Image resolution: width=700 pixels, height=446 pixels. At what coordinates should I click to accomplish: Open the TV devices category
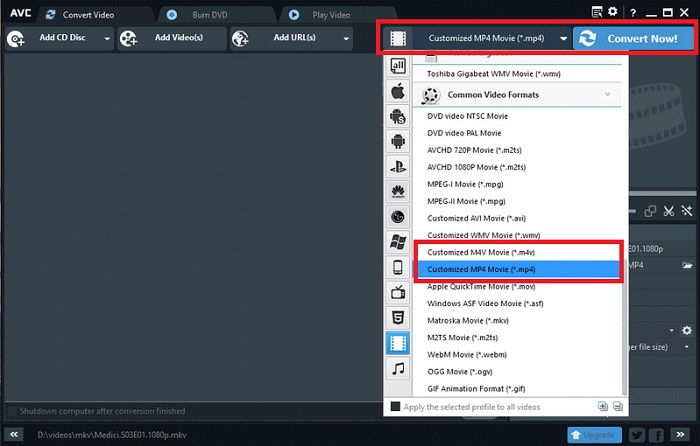398,293
